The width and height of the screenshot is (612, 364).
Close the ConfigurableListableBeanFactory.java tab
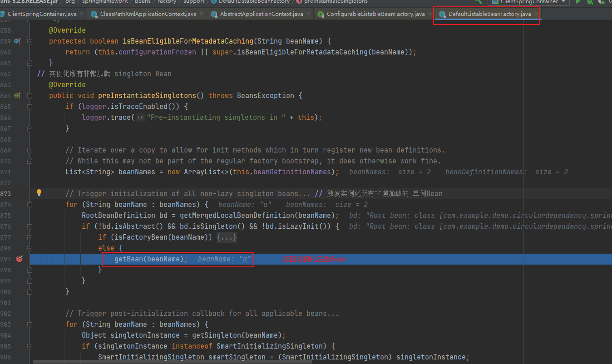coord(430,14)
